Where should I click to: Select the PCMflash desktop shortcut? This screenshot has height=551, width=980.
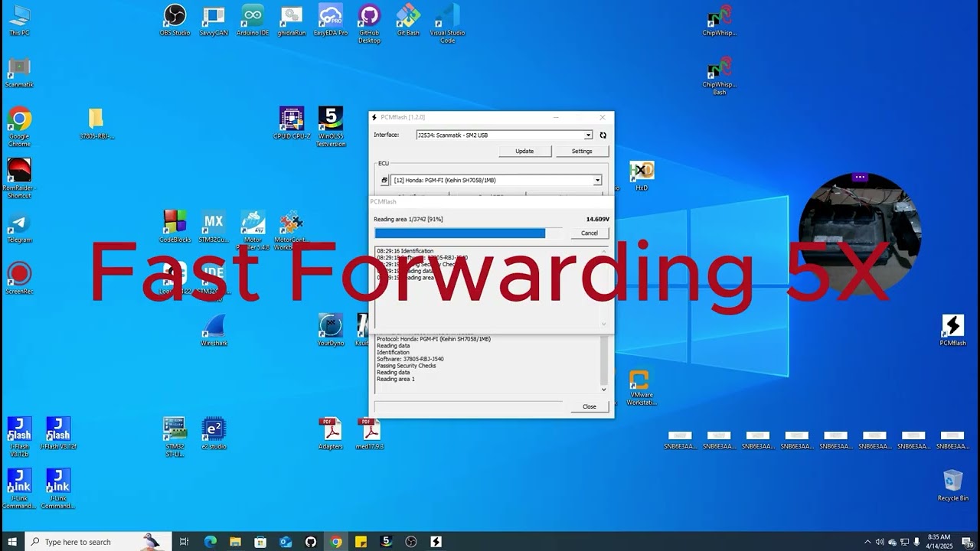(952, 330)
